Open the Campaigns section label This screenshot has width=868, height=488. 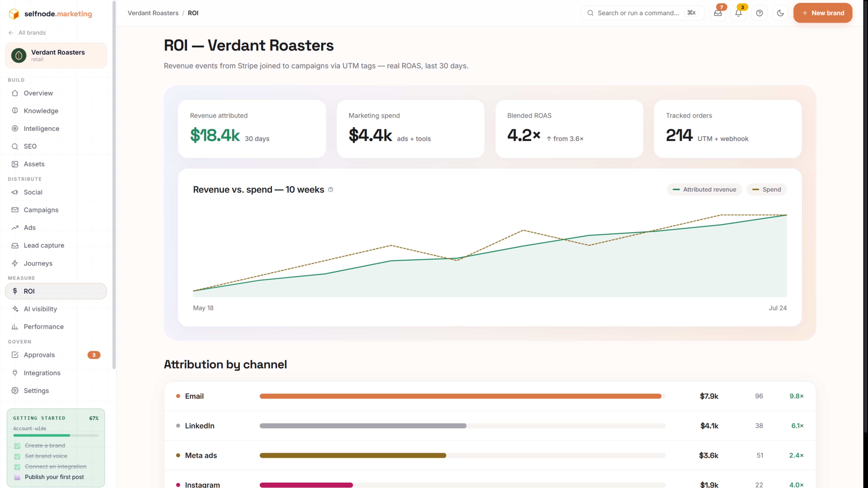(x=41, y=210)
